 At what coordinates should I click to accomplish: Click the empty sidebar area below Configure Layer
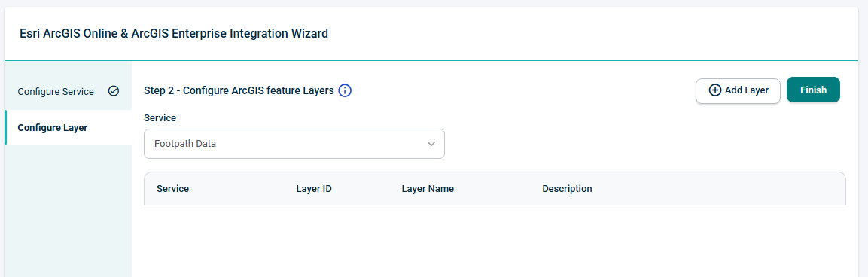[x=68, y=211]
